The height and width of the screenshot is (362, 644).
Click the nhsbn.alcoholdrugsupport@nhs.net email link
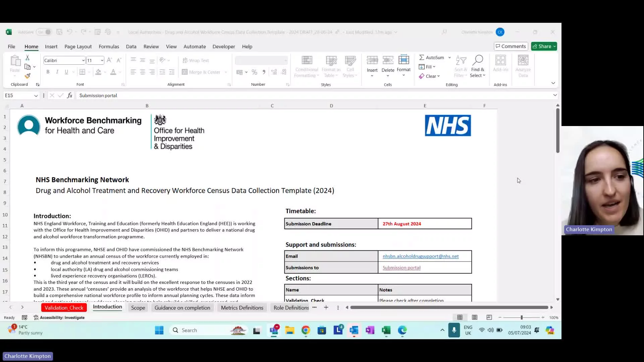coord(421,256)
